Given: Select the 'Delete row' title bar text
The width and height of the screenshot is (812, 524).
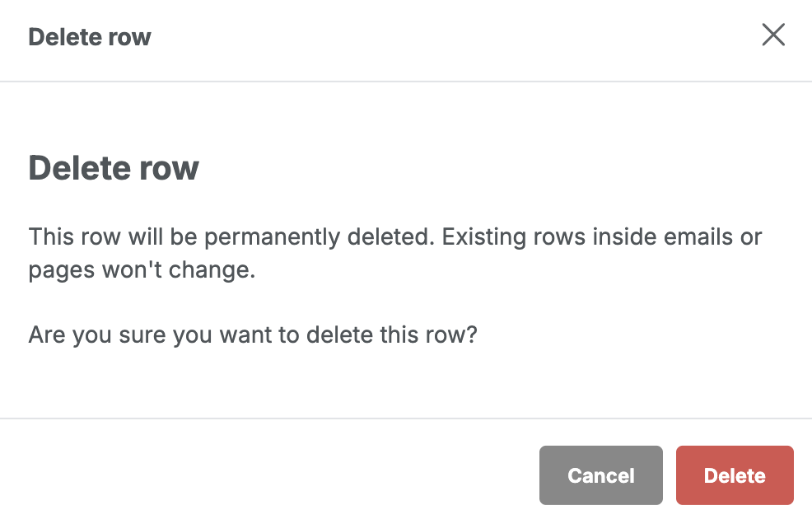Looking at the screenshot, I should click(89, 36).
